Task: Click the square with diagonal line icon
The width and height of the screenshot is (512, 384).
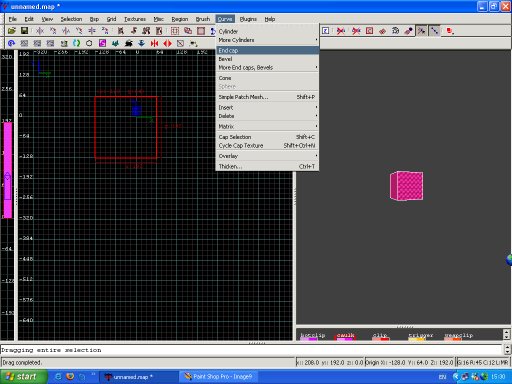Action: point(180,43)
